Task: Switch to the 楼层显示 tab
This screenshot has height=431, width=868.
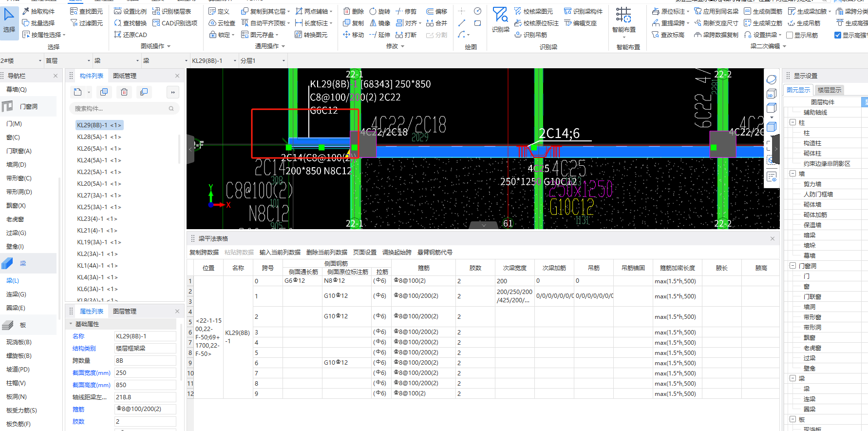Action: 830,90
